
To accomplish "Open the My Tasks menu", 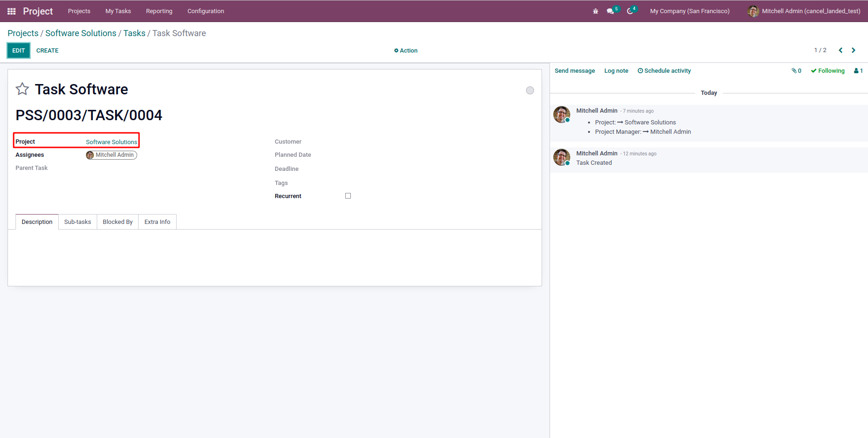I will [x=118, y=11].
